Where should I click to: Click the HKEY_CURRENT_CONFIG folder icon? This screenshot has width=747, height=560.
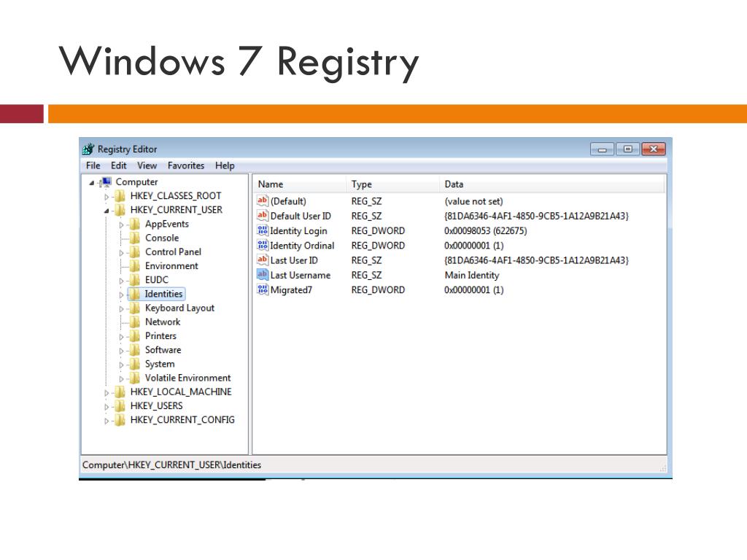point(120,419)
